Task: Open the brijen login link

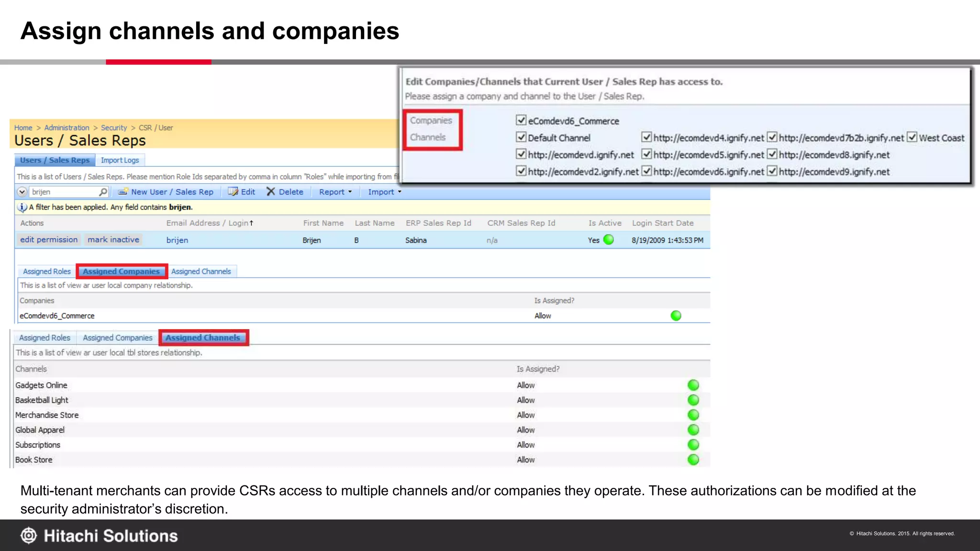Action: point(177,240)
